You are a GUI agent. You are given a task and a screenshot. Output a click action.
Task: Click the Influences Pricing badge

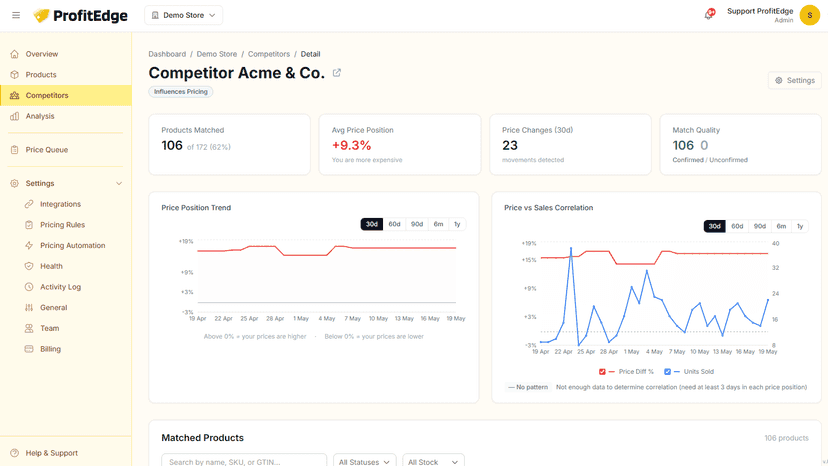[x=181, y=91]
